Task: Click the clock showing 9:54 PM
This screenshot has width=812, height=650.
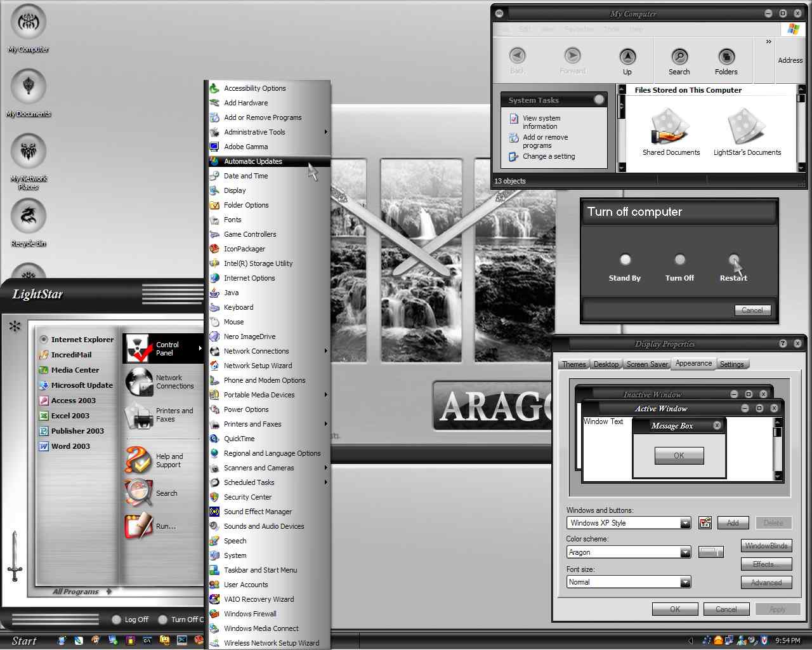Action: click(x=788, y=641)
